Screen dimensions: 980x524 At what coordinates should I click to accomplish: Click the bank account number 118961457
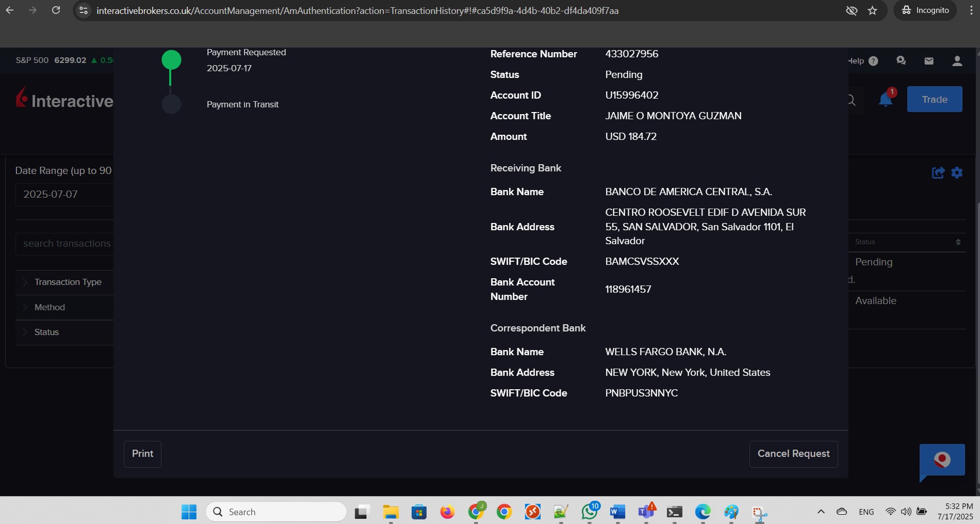[628, 289]
